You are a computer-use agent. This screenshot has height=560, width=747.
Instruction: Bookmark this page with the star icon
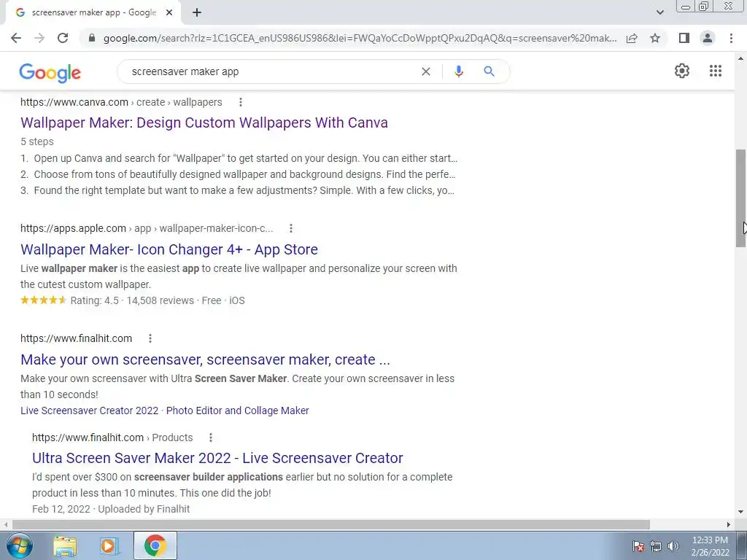click(655, 38)
